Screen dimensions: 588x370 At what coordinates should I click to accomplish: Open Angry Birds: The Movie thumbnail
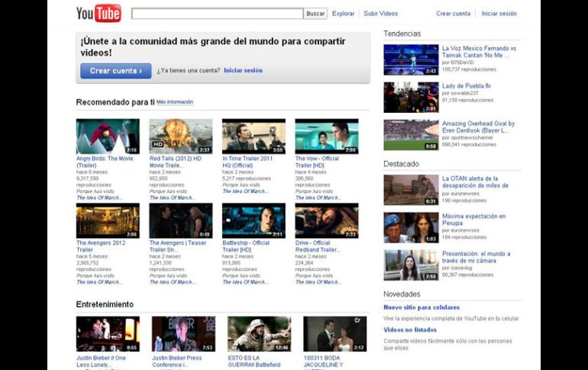(x=108, y=136)
